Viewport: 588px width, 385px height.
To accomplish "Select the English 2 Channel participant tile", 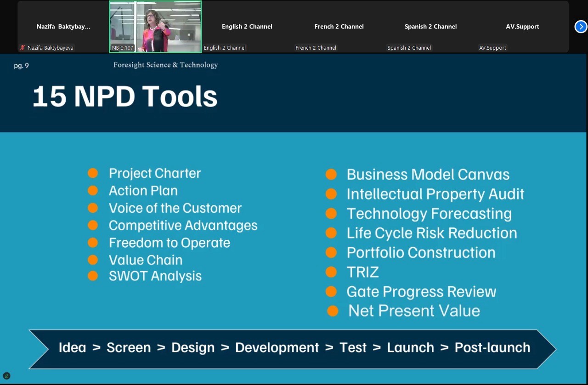I will 247,27.
